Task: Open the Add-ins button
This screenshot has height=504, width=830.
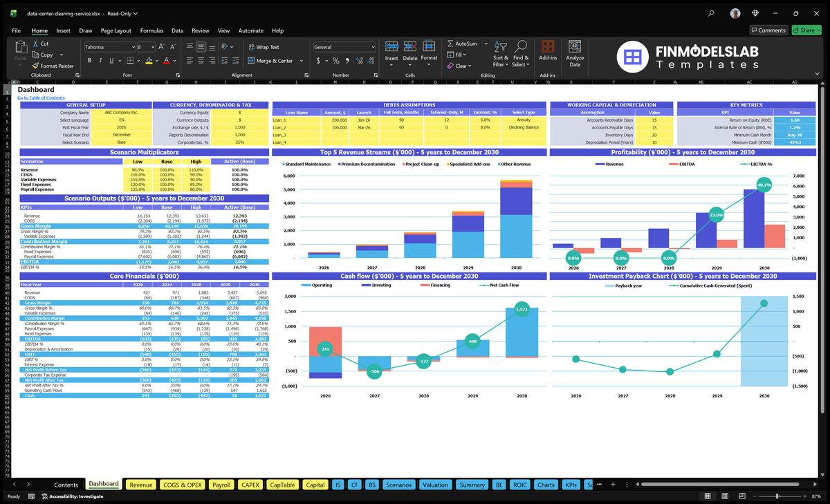Action: [x=548, y=52]
